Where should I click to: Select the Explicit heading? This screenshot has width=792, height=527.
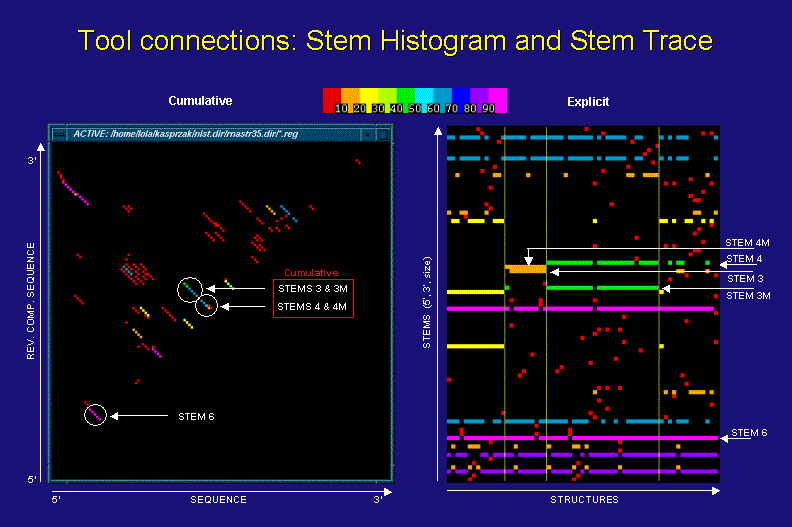coord(591,101)
